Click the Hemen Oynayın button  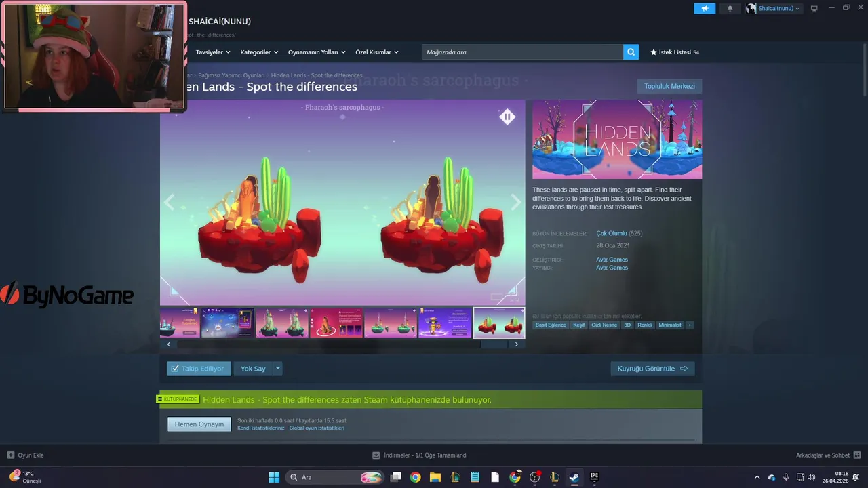[199, 424]
